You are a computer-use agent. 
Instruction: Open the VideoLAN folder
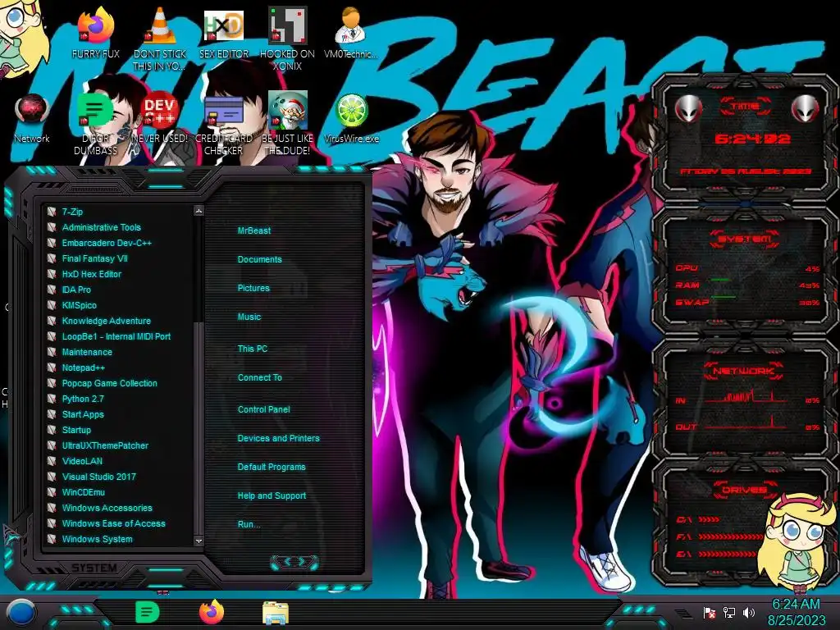pyautogui.click(x=82, y=461)
